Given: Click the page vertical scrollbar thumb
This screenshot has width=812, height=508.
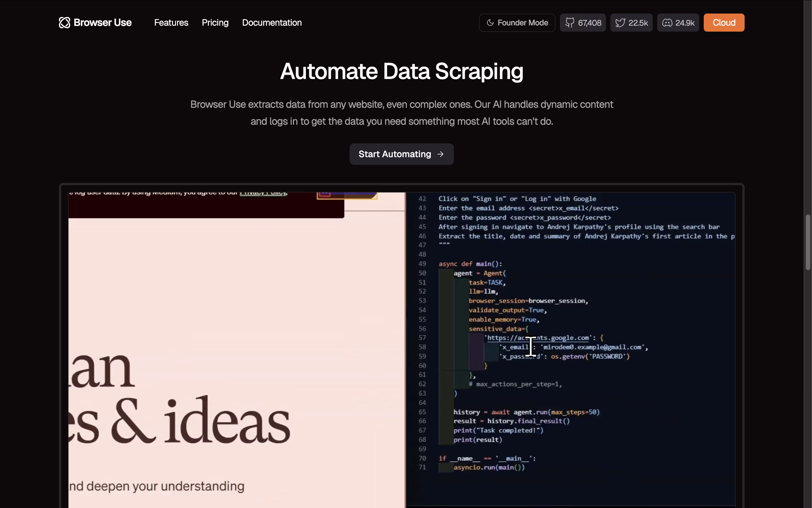Looking at the screenshot, I should tap(808, 242).
